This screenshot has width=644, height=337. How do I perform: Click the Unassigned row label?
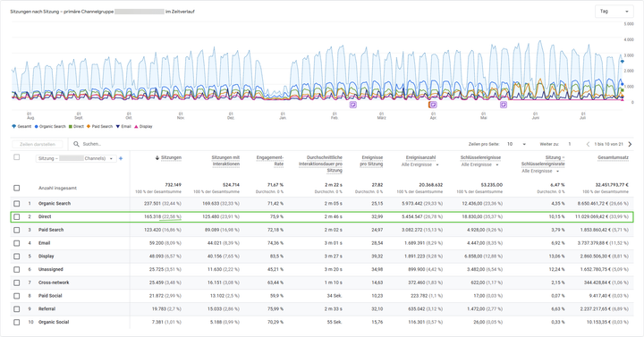point(50,269)
